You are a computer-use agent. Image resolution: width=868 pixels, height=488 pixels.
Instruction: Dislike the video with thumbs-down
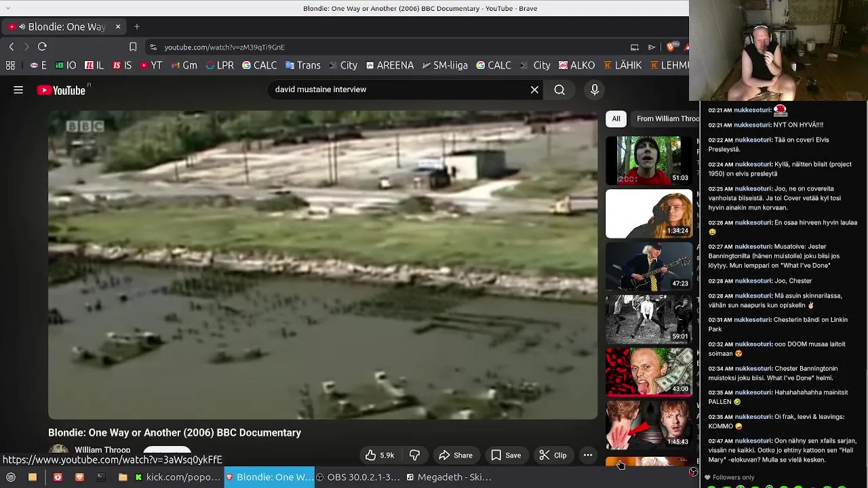[415, 455]
